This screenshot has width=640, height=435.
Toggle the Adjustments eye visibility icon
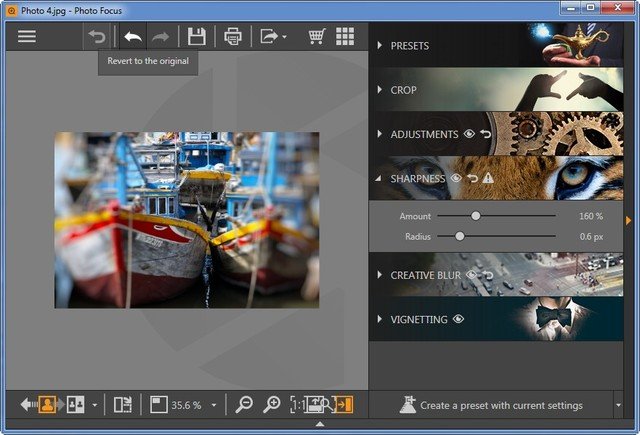point(469,134)
